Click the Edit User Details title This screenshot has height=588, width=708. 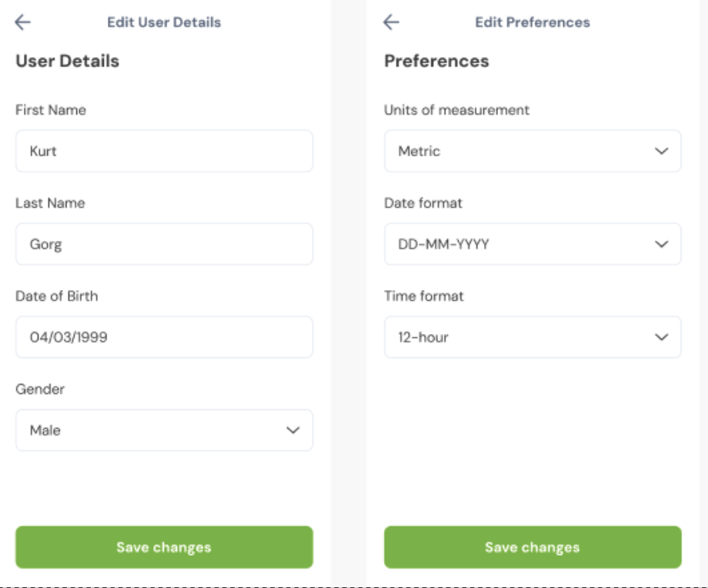point(164,22)
